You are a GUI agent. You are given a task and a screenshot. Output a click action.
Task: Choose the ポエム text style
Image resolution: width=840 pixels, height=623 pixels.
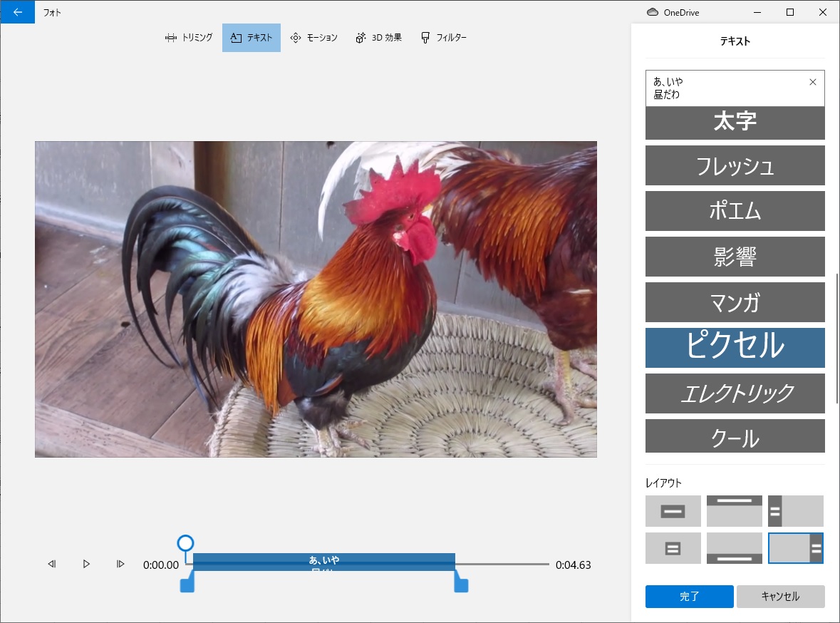tap(735, 211)
